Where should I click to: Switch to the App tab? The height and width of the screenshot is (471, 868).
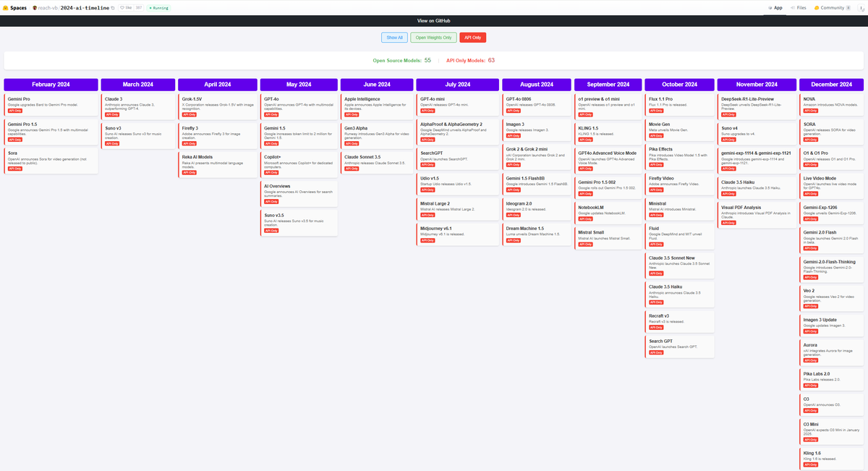tap(775, 7)
